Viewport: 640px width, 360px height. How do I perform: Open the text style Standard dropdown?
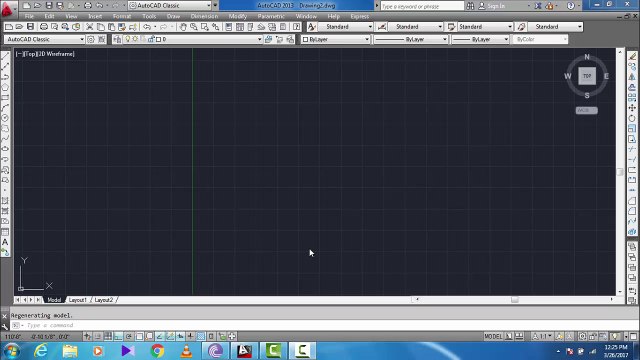click(x=345, y=27)
